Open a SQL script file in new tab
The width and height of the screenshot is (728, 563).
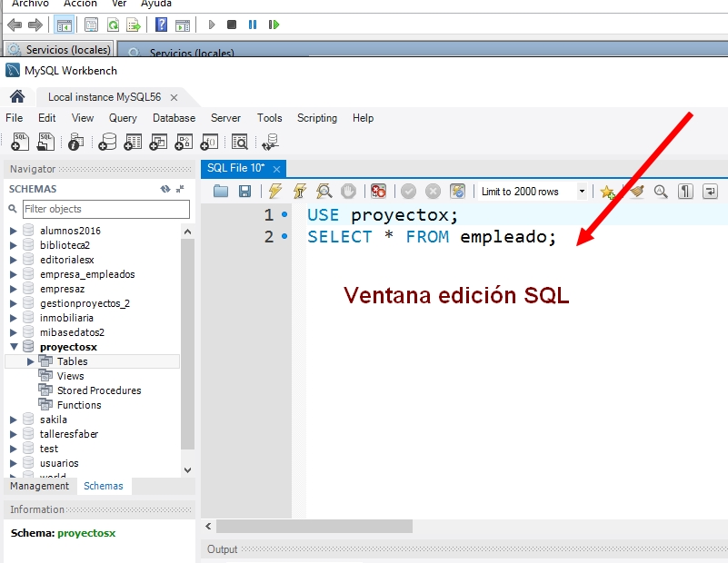[x=46, y=142]
